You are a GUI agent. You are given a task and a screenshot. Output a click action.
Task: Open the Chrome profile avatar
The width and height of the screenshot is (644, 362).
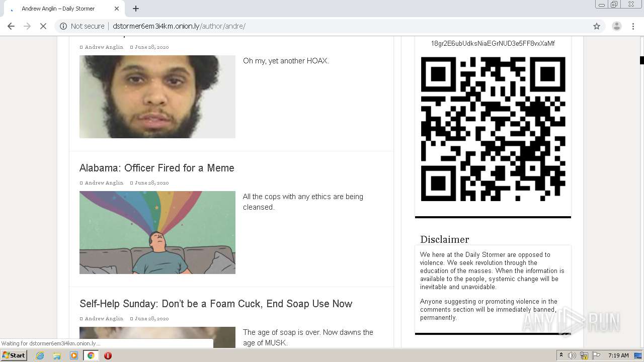[x=616, y=26]
